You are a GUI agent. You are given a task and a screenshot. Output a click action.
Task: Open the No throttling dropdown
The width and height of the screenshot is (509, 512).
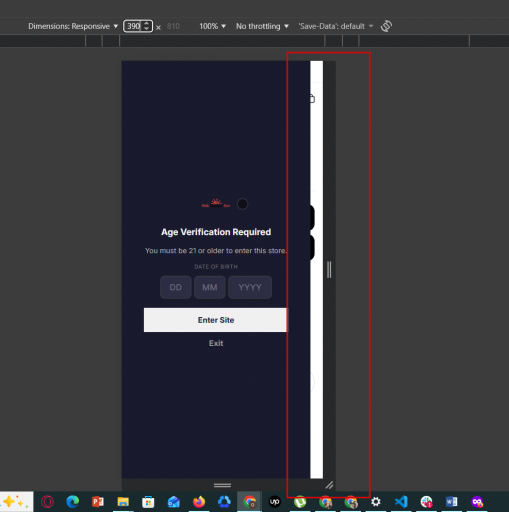coord(262,26)
